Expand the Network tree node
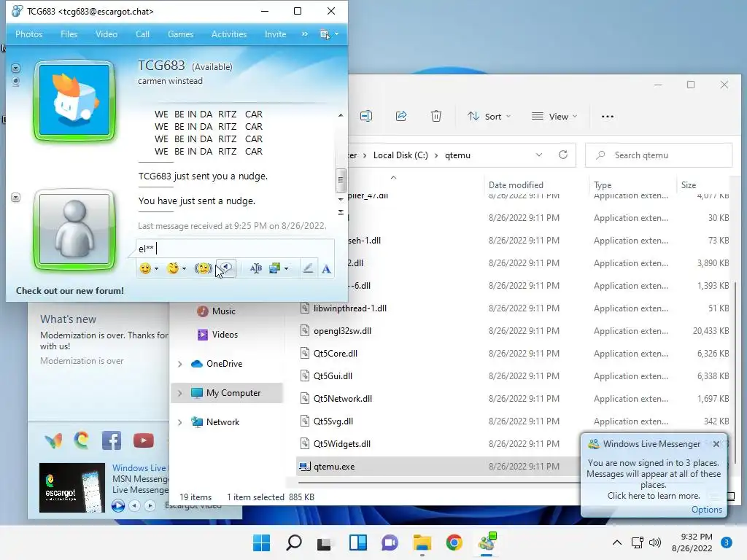This screenshot has width=747, height=560. 180,422
